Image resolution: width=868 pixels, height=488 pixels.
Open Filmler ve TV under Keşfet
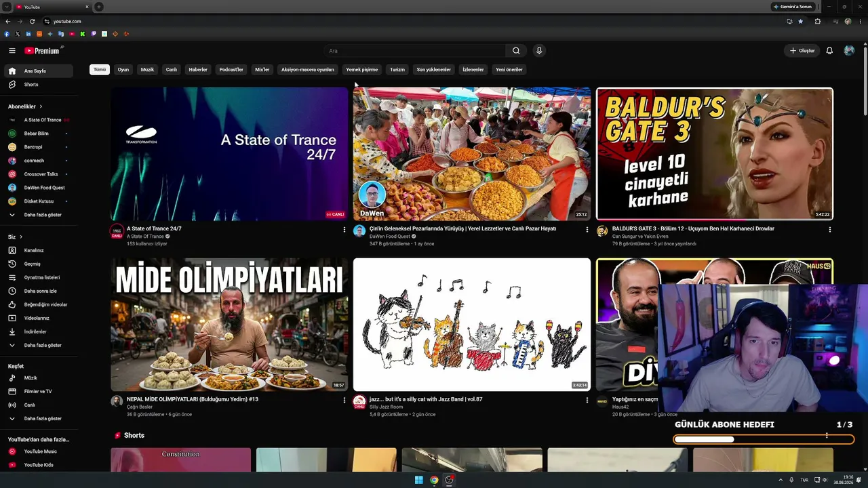point(39,391)
